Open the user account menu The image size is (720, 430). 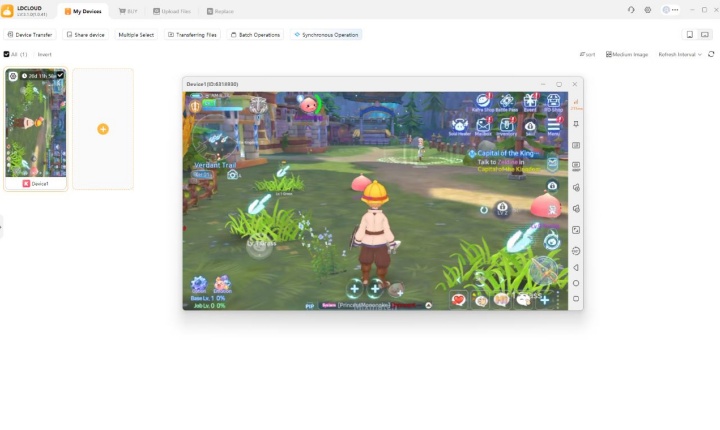670,10
